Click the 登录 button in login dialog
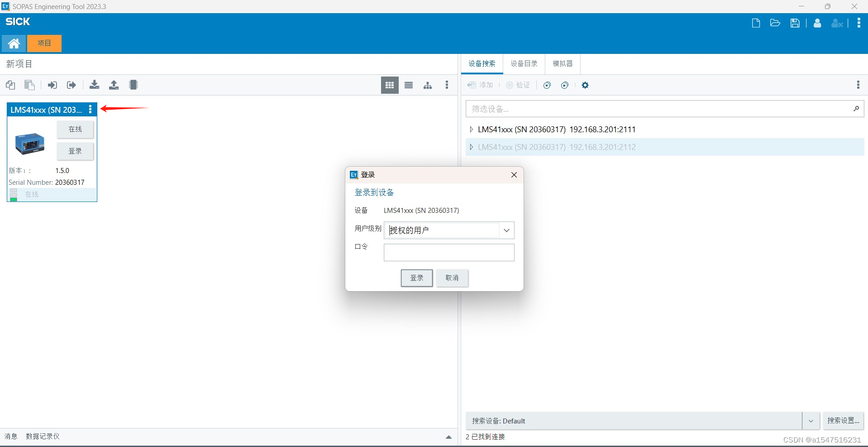The width and height of the screenshot is (868, 447). [417, 278]
